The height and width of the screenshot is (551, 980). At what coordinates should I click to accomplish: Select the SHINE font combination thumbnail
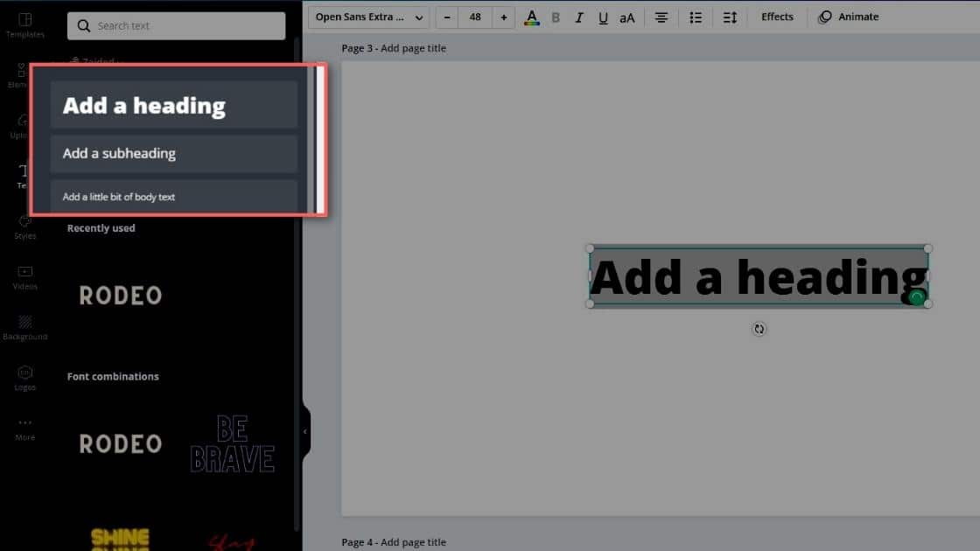121,539
